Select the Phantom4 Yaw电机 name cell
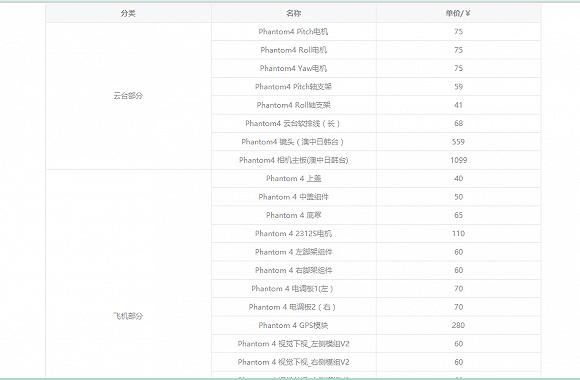Image resolution: width=580 pixels, height=380 pixels. pyautogui.click(x=293, y=68)
